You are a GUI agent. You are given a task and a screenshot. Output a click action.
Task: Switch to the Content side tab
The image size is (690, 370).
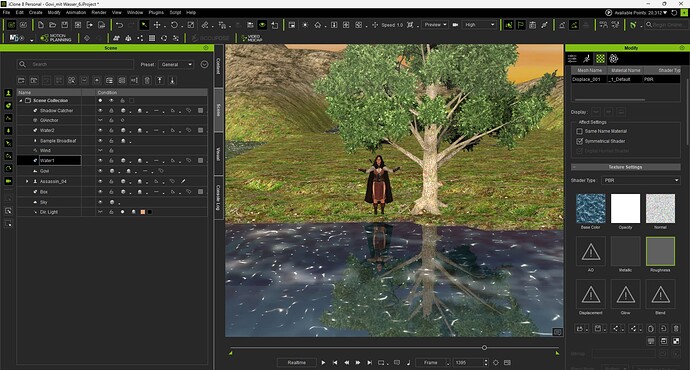pos(218,66)
